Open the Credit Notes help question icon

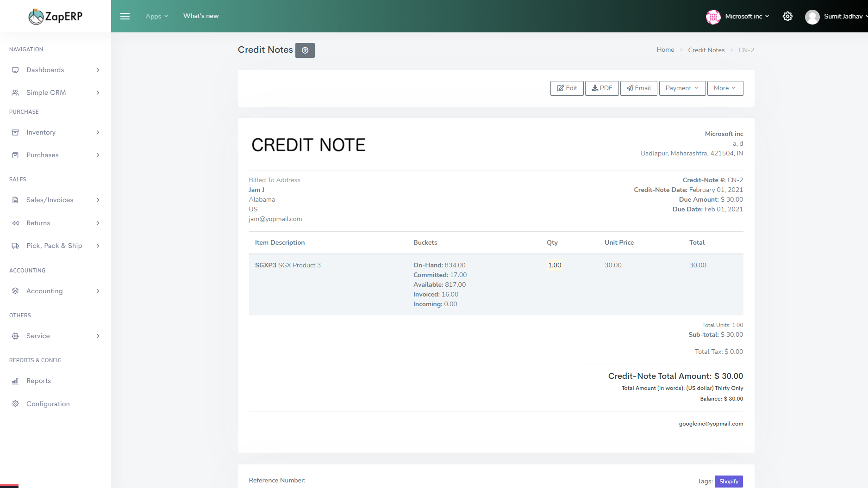pos(305,50)
